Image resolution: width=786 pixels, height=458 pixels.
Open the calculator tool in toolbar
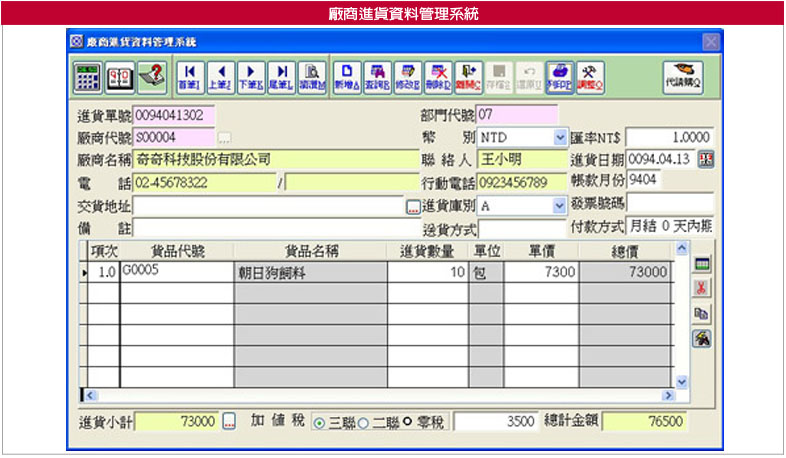(x=88, y=77)
